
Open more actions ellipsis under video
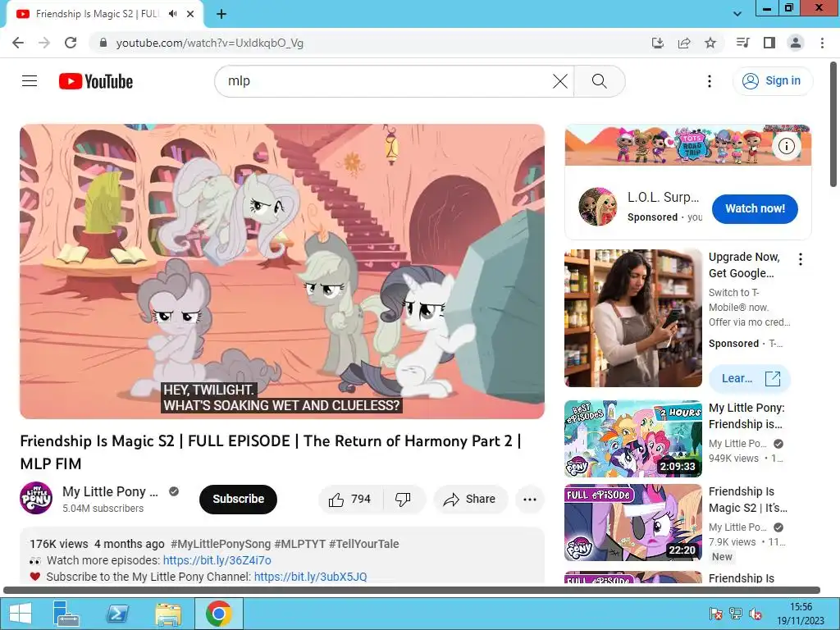pyautogui.click(x=530, y=500)
